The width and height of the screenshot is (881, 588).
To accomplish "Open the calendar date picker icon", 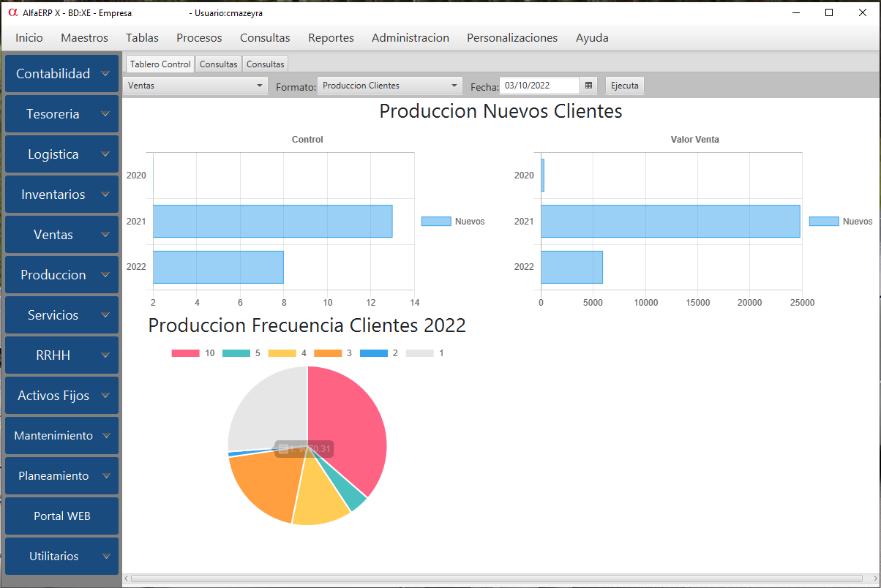I will 588,86.
